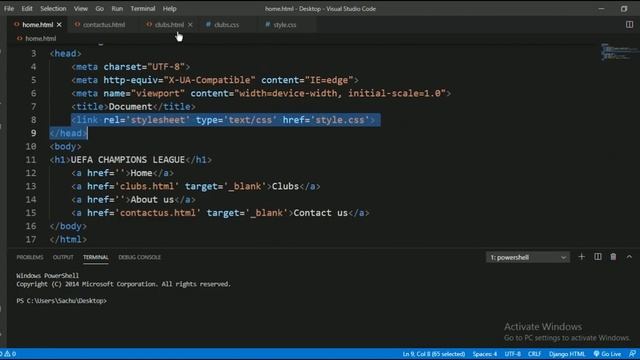Switch to the contactus.html editor tab
The width and height of the screenshot is (640, 360).
[104, 25]
